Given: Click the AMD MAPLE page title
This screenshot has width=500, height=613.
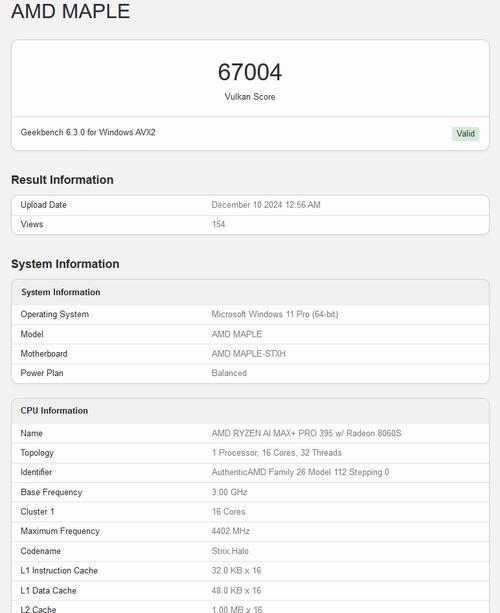Looking at the screenshot, I should (71, 11).
